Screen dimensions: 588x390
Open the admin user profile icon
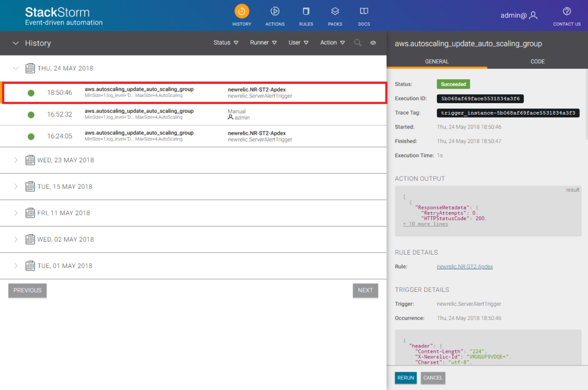pos(533,15)
